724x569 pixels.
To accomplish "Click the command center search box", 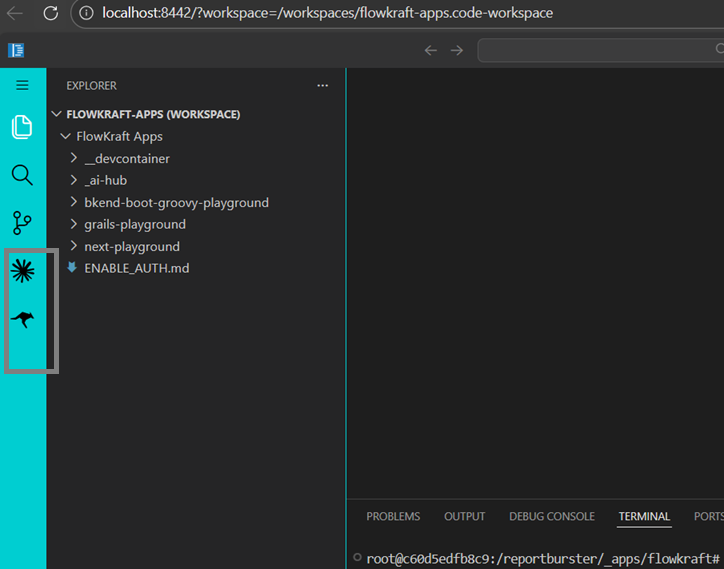I will pyautogui.click(x=600, y=50).
